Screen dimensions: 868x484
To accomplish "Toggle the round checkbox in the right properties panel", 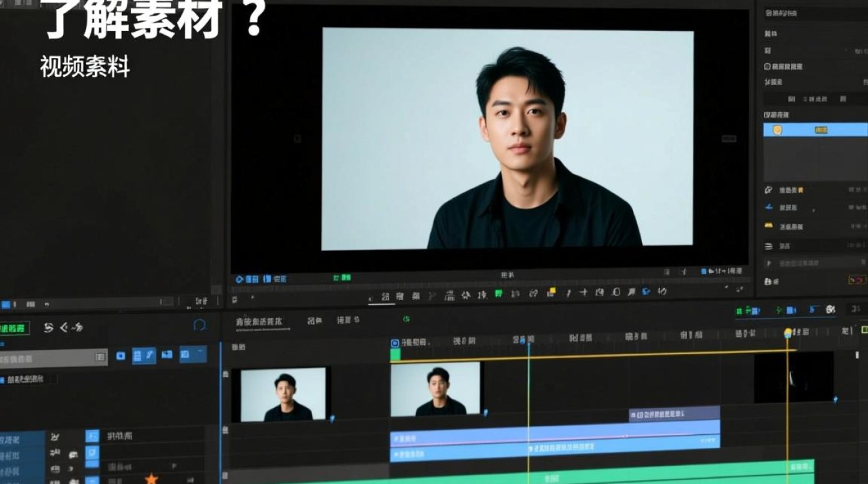I will (767, 66).
